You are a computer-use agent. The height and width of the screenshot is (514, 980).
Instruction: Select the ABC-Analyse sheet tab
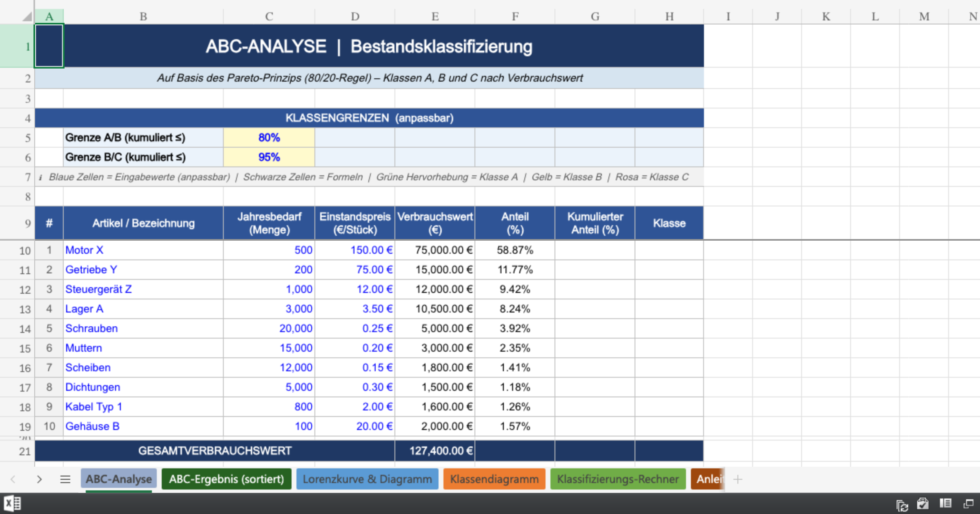click(x=119, y=479)
